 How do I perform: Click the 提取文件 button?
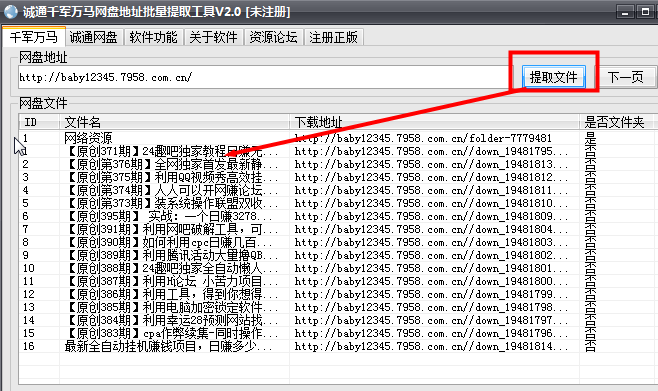[554, 77]
